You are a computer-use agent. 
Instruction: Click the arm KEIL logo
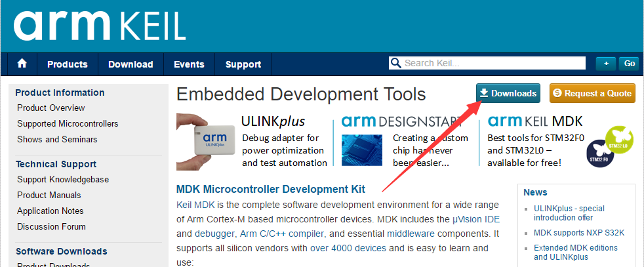(x=100, y=26)
